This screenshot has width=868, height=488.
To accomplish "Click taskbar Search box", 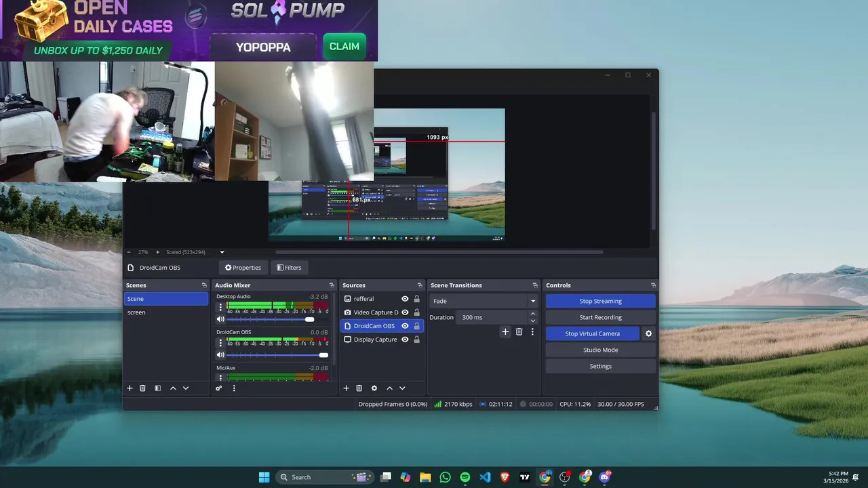I will 324,477.
